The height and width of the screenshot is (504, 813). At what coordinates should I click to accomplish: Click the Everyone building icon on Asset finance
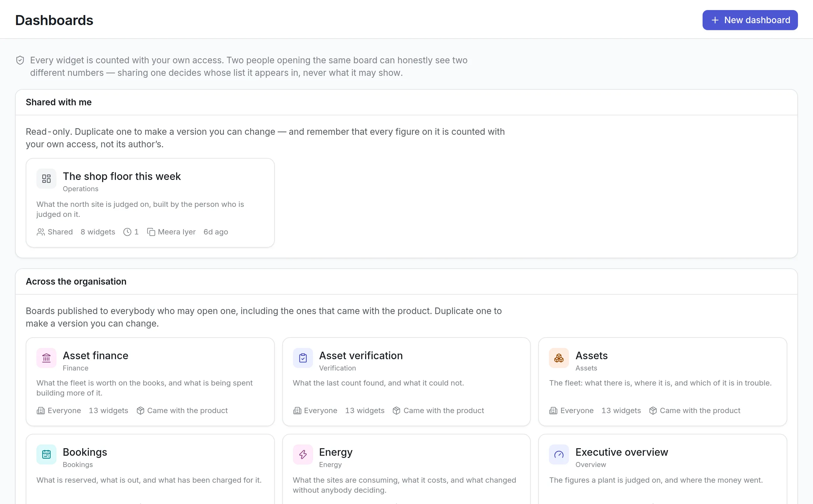point(41,411)
